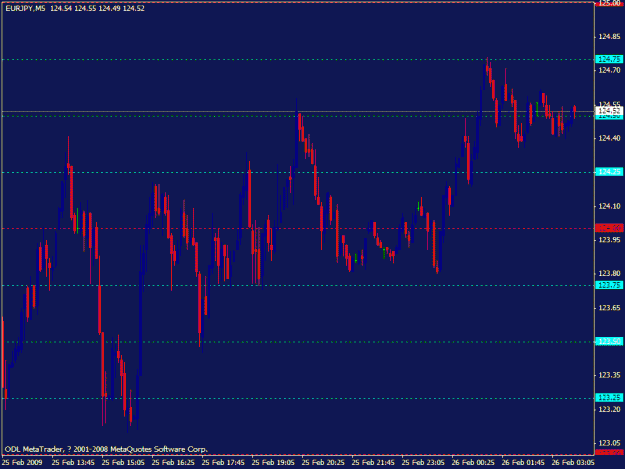Select the 25 Feb 19:05 time label
625x469 pixels.
coord(273,462)
